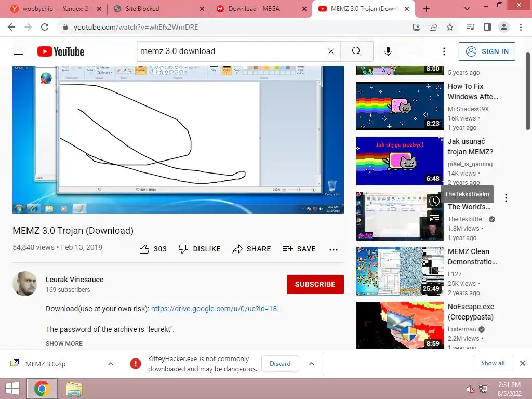
Task: Add The World's video to Watch Later
Action: (434, 201)
